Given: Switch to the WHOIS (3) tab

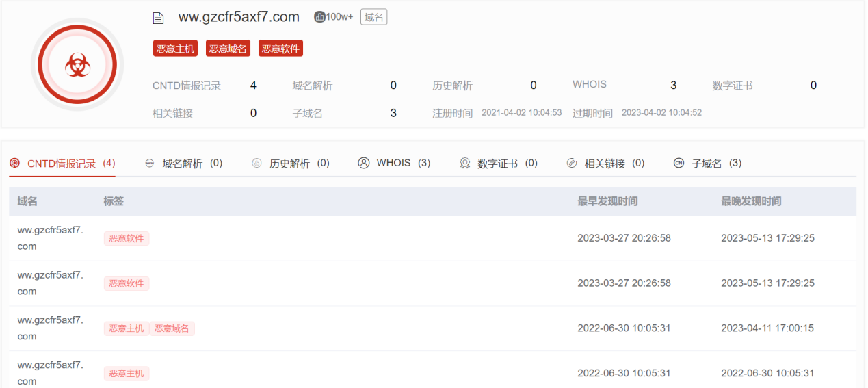Looking at the screenshot, I should [404, 163].
